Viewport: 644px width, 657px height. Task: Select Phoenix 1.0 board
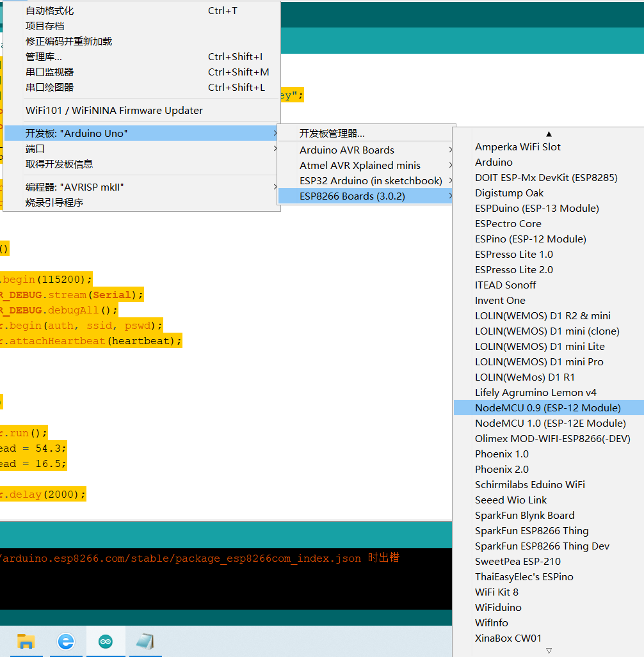click(549, 454)
